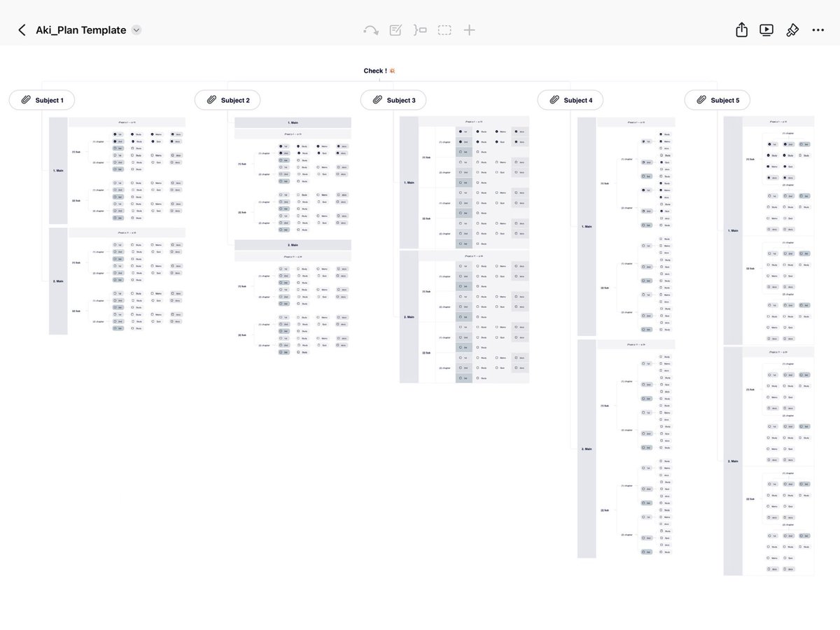
Task: Select the 'Subject 5' topic label
Action: click(725, 100)
